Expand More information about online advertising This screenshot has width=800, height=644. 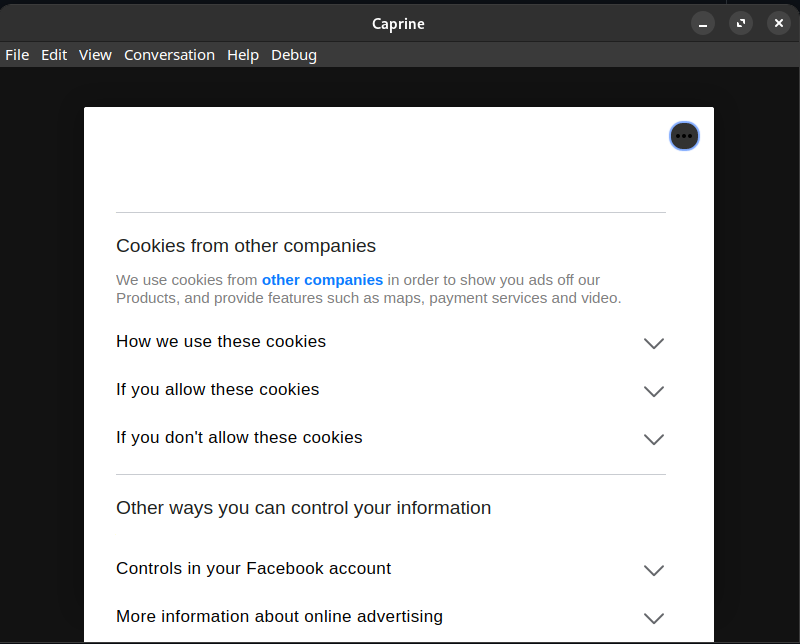(x=279, y=617)
